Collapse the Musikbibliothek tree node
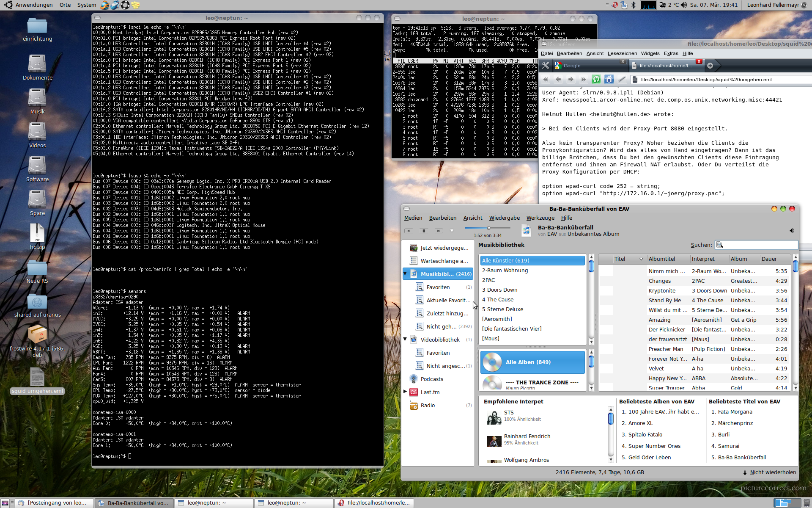The height and width of the screenshot is (508, 812). click(405, 273)
